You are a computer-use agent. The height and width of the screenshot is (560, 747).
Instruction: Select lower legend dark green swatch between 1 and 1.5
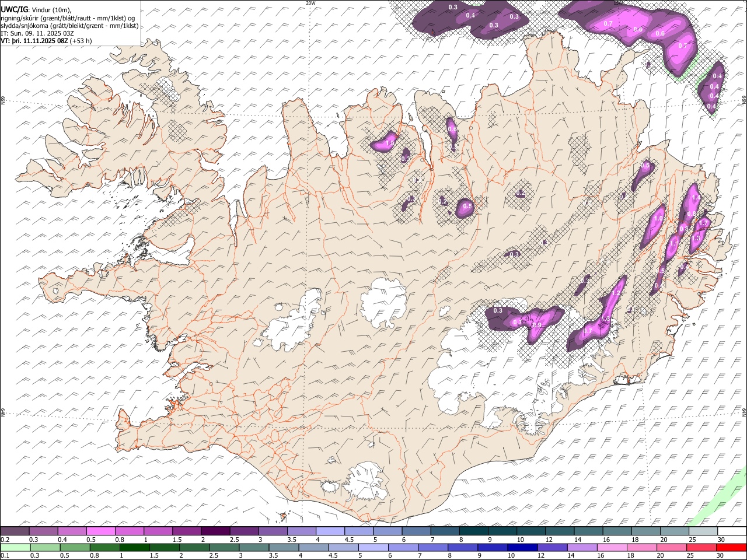click(136, 547)
